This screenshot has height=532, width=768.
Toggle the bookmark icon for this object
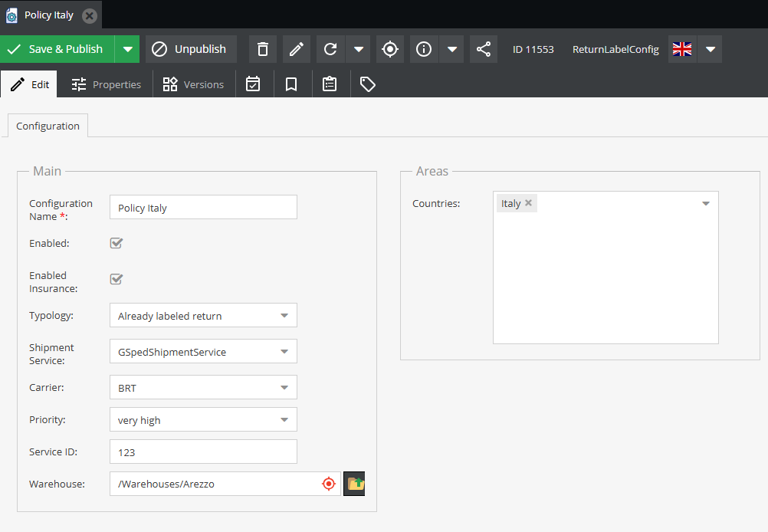(x=291, y=84)
